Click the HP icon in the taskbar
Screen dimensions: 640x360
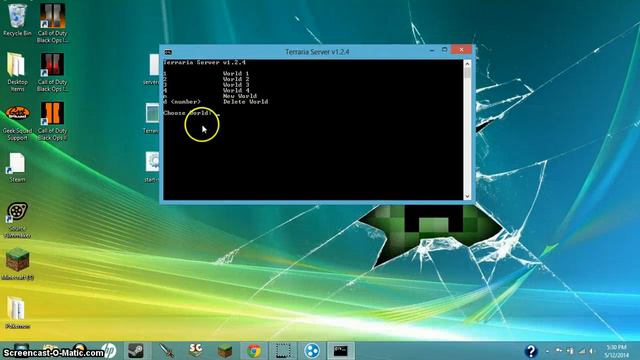109,351
